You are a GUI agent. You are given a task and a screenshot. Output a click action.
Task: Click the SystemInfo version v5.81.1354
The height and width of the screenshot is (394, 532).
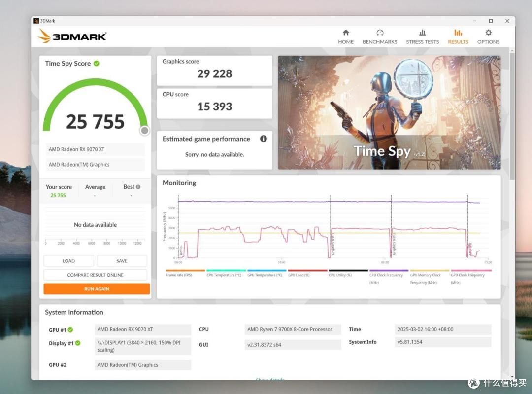pyautogui.click(x=443, y=342)
